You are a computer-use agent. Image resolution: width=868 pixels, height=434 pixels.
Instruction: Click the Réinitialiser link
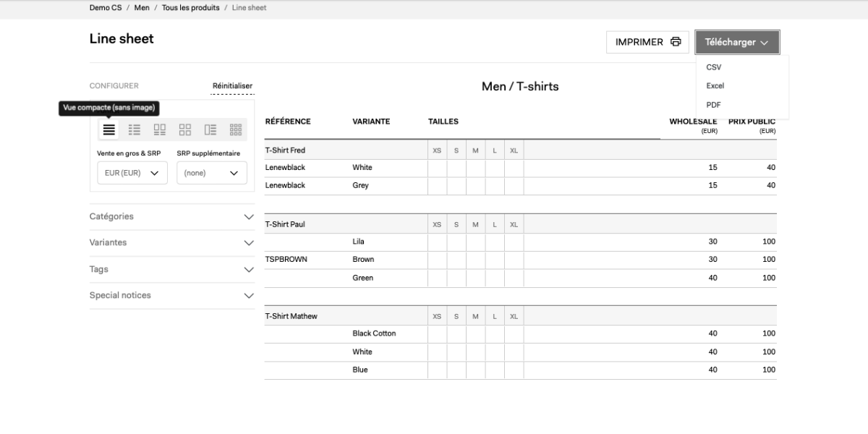(232, 86)
